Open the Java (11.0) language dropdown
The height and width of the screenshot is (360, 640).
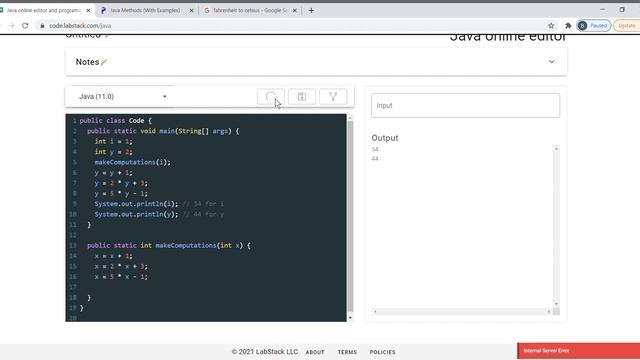123,97
